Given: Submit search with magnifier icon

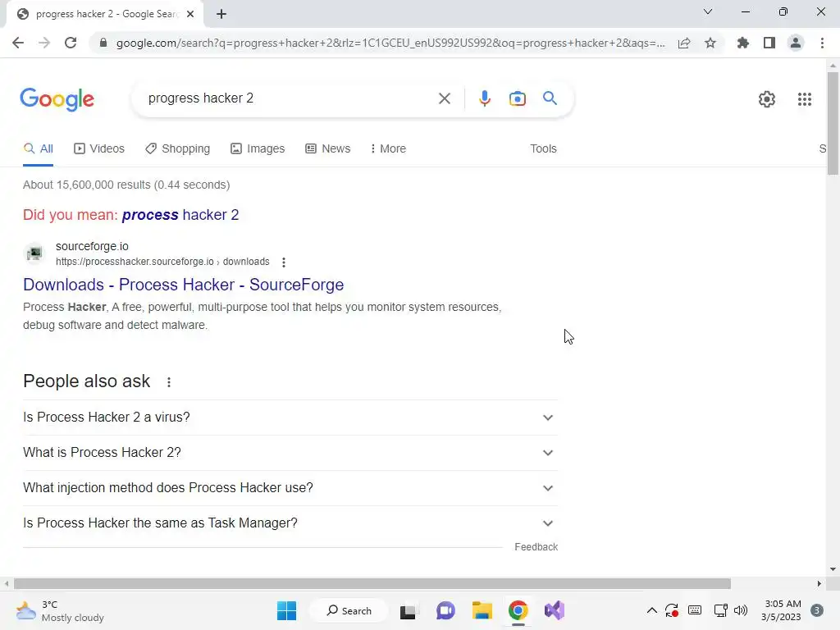Looking at the screenshot, I should [550, 98].
